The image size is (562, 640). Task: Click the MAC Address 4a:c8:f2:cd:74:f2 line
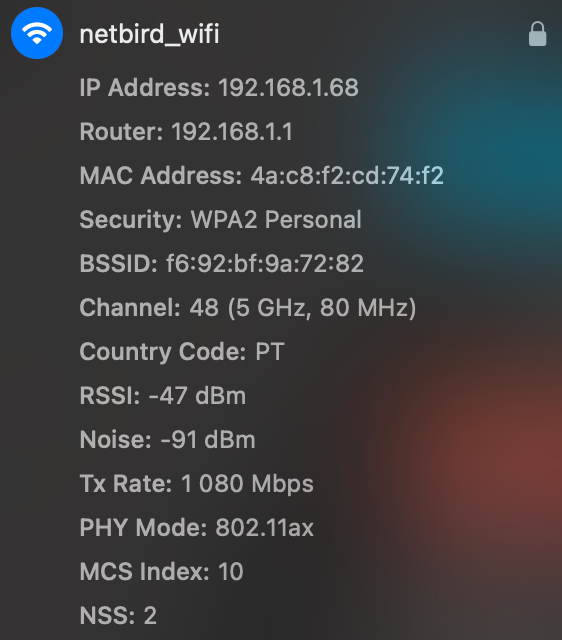click(x=262, y=176)
